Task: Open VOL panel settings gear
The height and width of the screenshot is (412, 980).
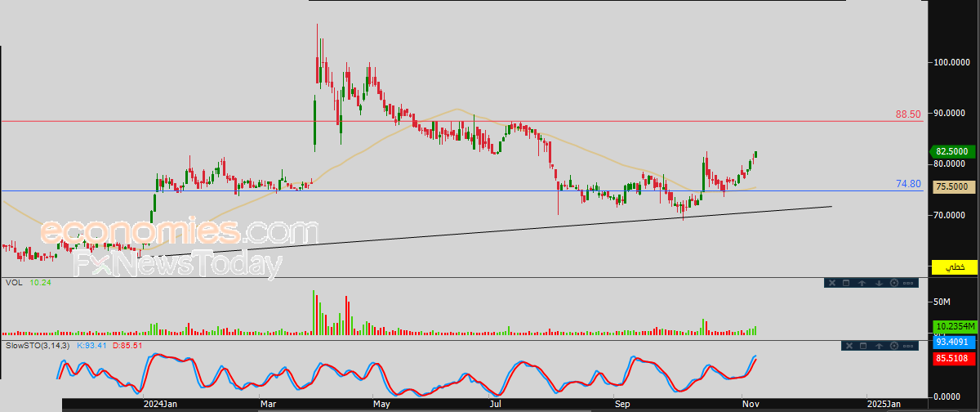Action: click(894, 283)
